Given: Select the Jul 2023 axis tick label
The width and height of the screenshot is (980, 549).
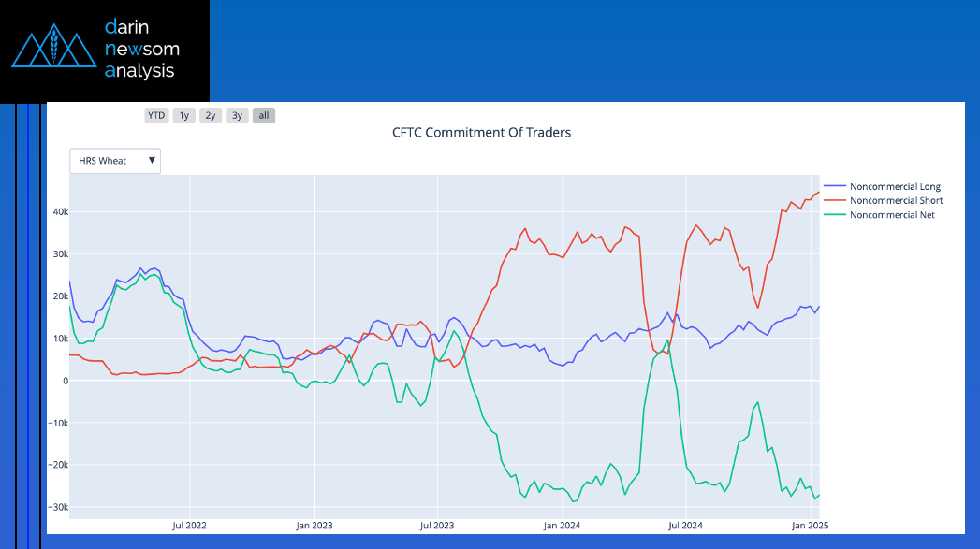Looking at the screenshot, I should coord(437,527).
